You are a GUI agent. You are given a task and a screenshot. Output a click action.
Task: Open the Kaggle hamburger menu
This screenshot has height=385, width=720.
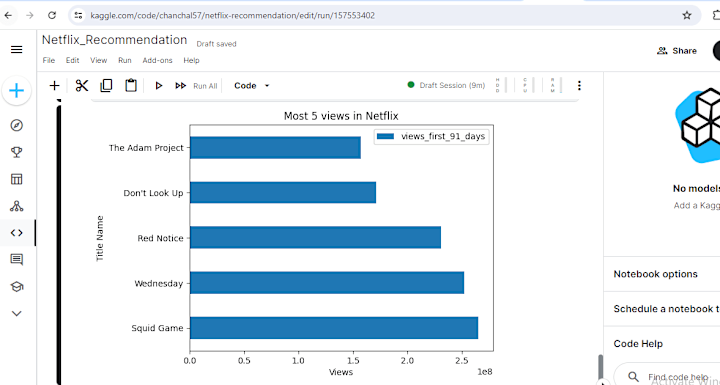(x=17, y=50)
